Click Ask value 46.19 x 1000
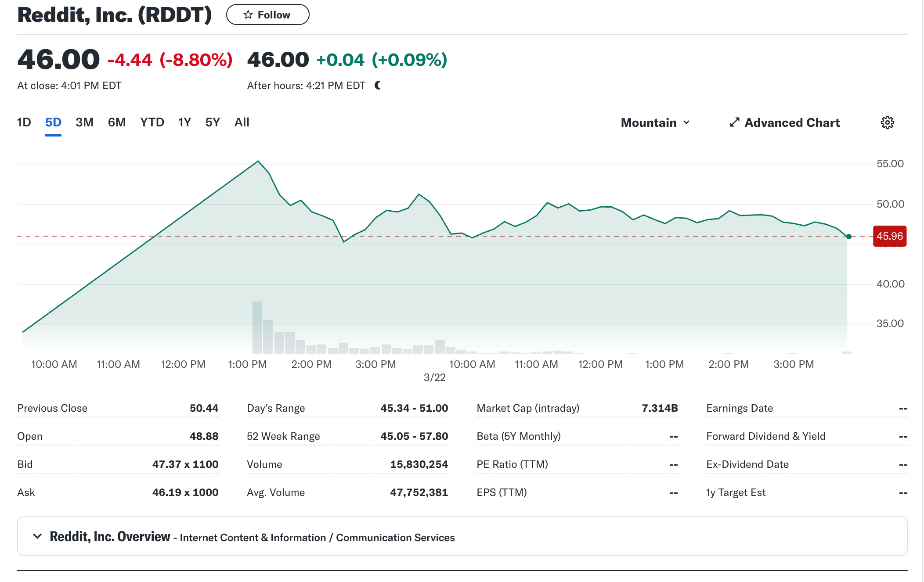Screen dimensions: 924x582 coord(185,492)
